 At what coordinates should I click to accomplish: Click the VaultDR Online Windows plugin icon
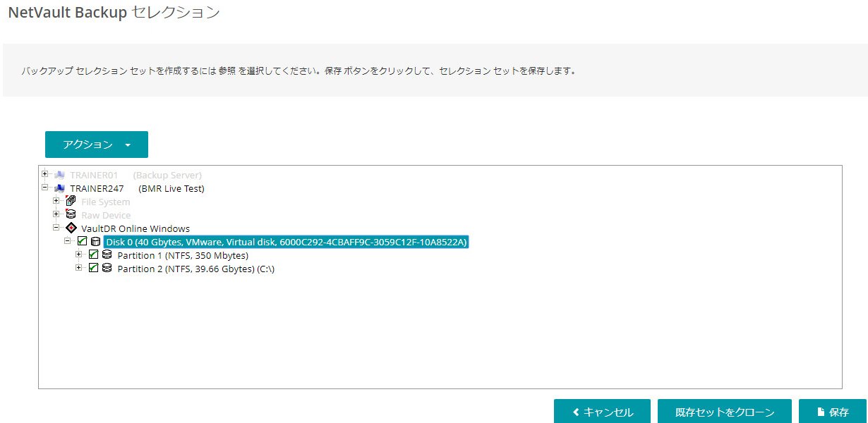(71, 228)
